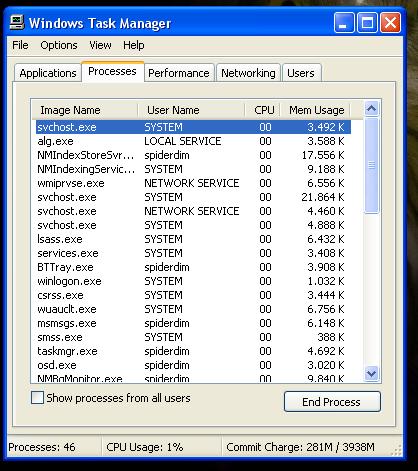The image size is (418, 471).
Task: Select the wmiprvse.exe process
Action: pos(193,183)
